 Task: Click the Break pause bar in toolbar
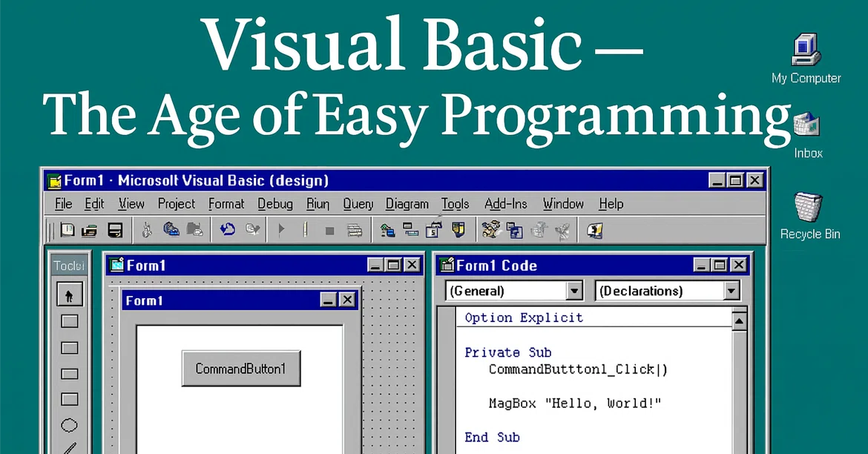pyautogui.click(x=305, y=230)
